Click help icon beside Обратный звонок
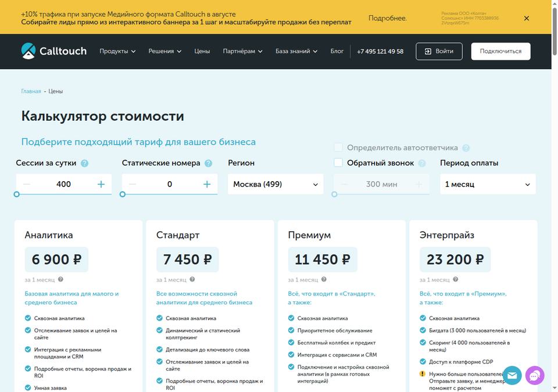The height and width of the screenshot is (392, 558). click(x=422, y=163)
